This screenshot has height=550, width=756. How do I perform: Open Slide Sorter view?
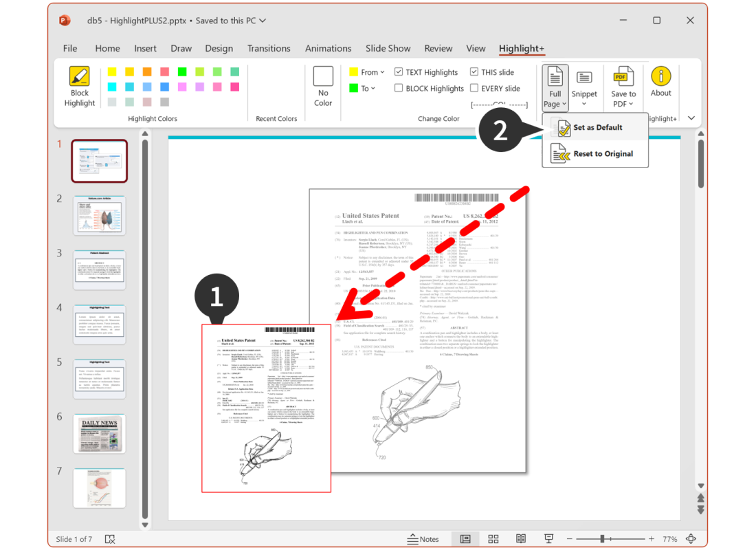493,539
